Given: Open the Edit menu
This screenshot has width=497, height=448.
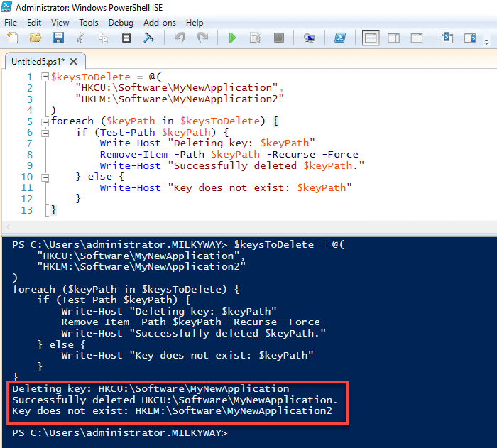Looking at the screenshot, I should click(34, 23).
